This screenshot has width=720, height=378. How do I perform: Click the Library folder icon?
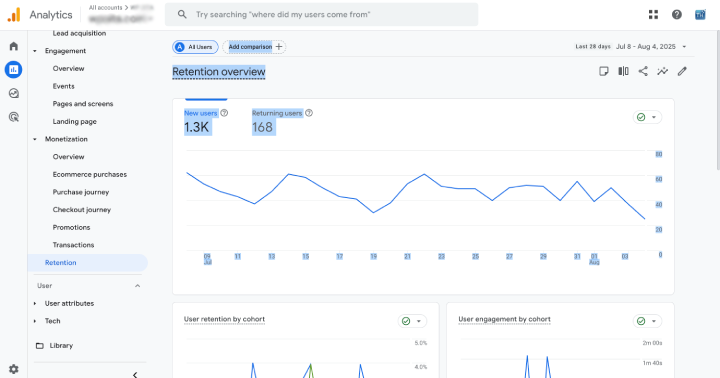coord(40,345)
